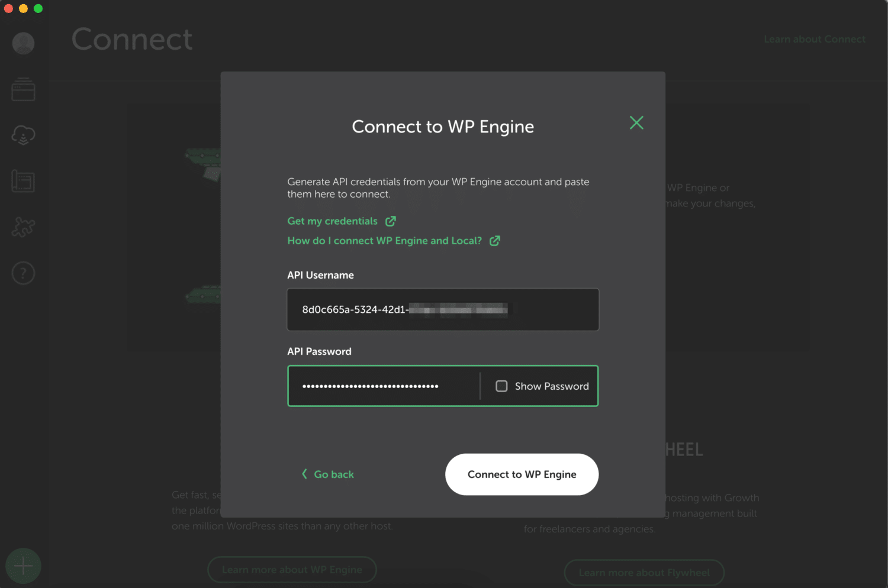Open How do I connect WP Engine and Local link

(384, 241)
